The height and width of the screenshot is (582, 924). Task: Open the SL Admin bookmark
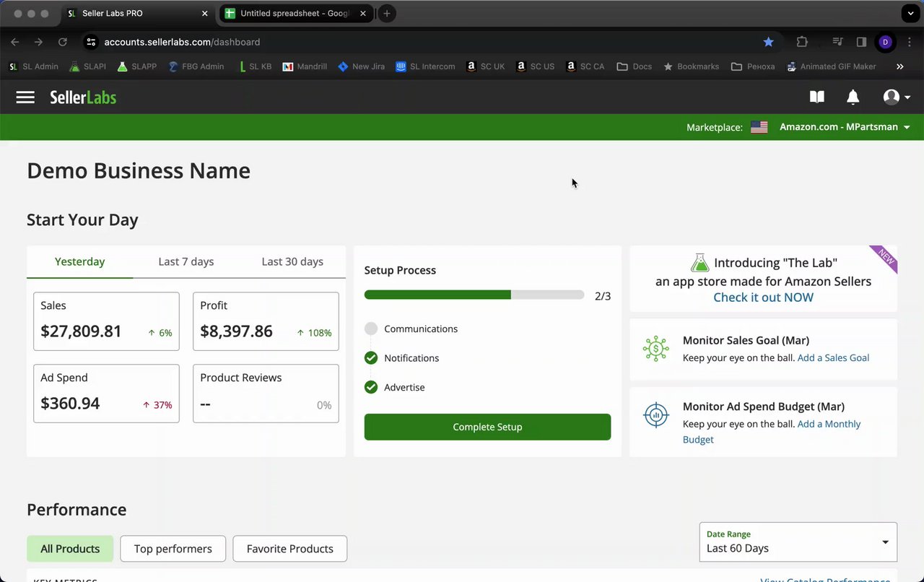[33, 66]
